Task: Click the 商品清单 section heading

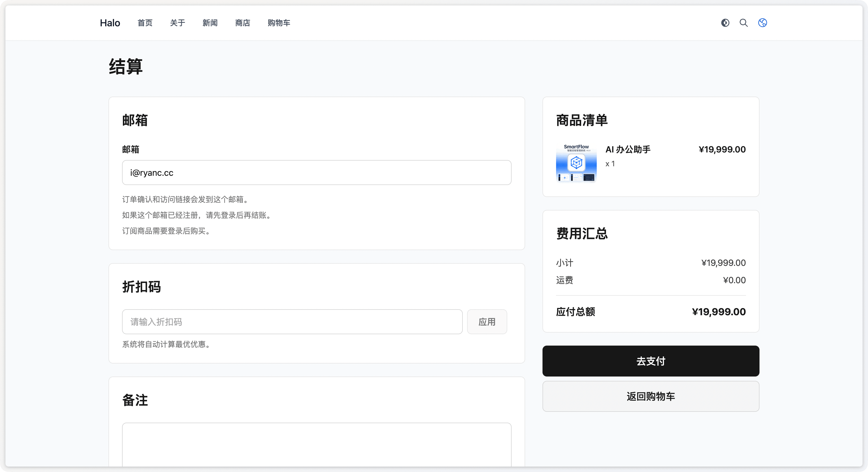Action: (582, 120)
